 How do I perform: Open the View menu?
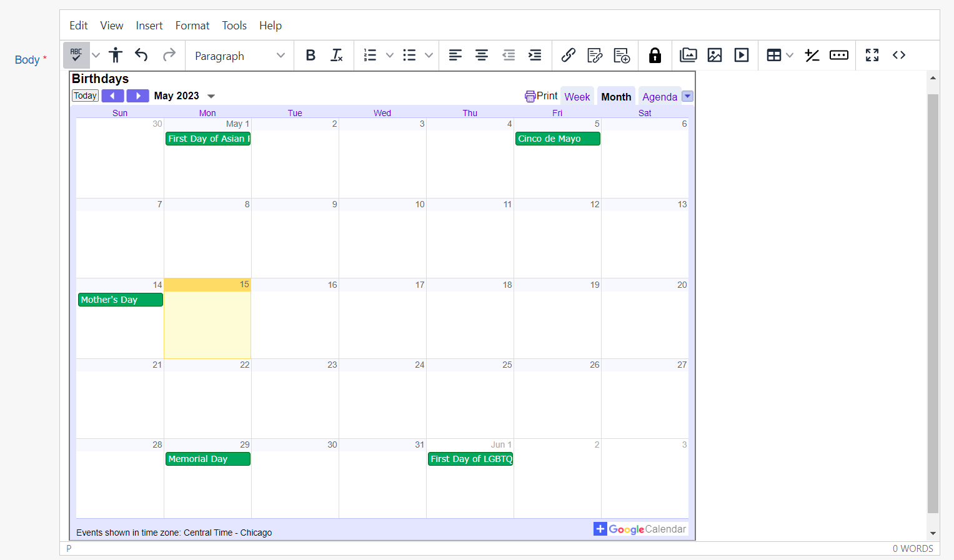[x=112, y=26]
